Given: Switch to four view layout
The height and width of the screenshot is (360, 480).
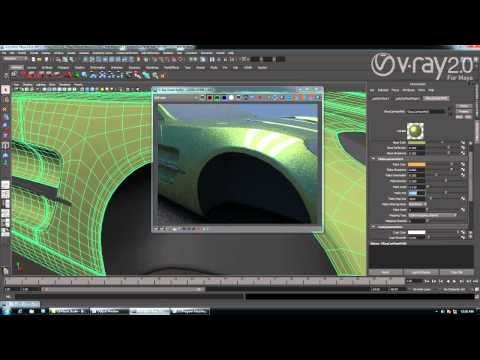Looking at the screenshot, I should (5, 194).
